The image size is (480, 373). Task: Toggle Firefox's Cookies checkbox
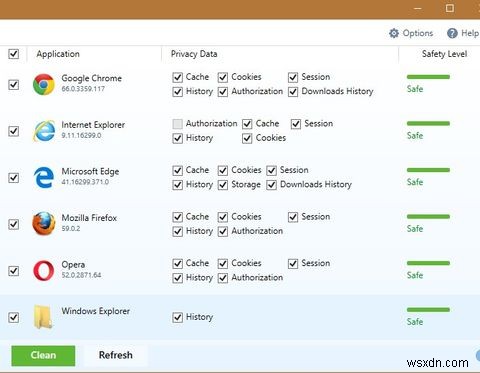223,217
